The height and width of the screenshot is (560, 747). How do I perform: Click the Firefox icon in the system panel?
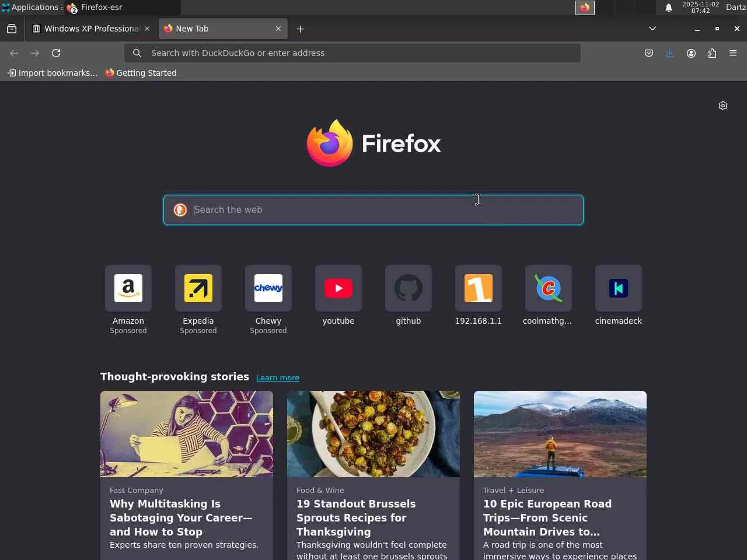(585, 8)
